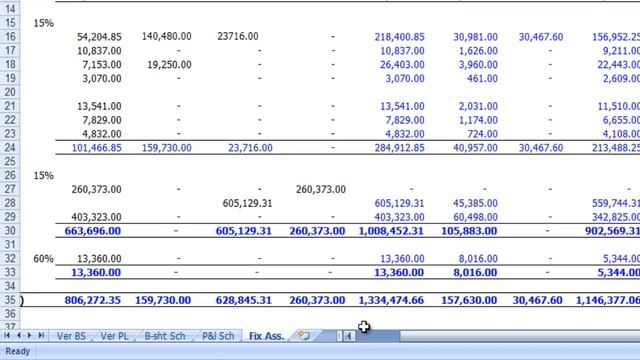Go to next sheet tab arrow
The image size is (640, 360).
pos(29,336)
